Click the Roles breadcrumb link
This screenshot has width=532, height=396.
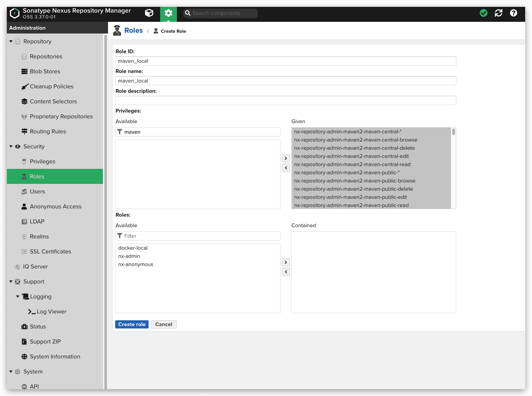point(133,31)
